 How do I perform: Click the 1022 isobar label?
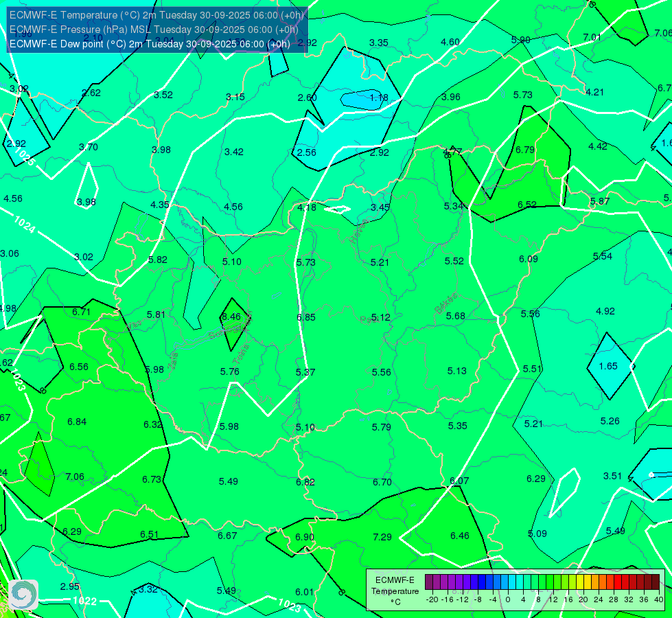tap(84, 601)
